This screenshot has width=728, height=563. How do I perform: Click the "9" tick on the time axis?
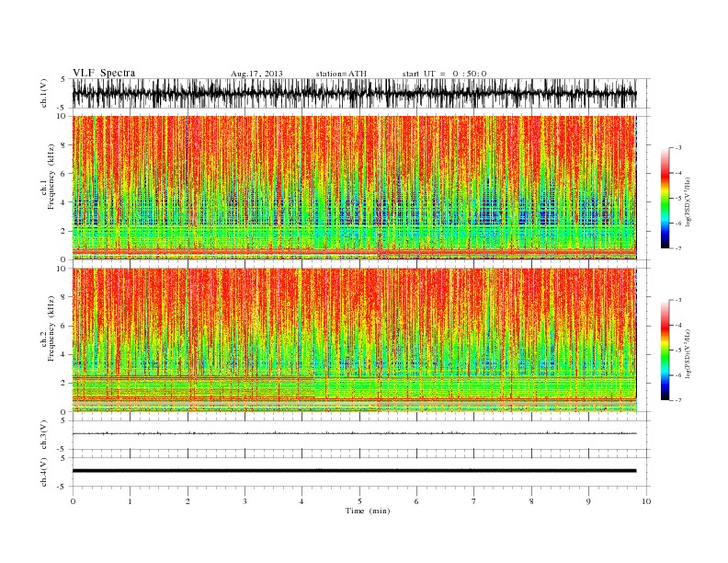pyautogui.click(x=588, y=501)
